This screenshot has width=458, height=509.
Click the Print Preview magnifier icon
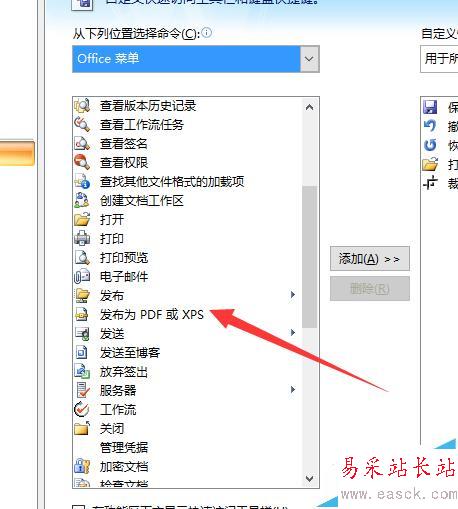coord(82,257)
